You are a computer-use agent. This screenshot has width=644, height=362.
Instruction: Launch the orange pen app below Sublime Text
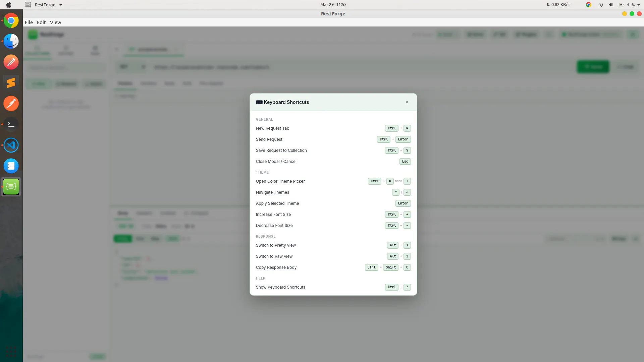click(11, 104)
